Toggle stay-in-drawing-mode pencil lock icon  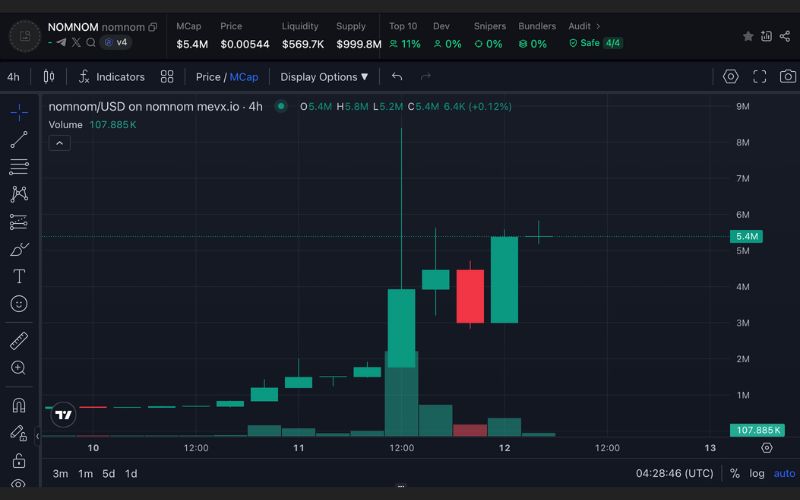tap(18, 433)
